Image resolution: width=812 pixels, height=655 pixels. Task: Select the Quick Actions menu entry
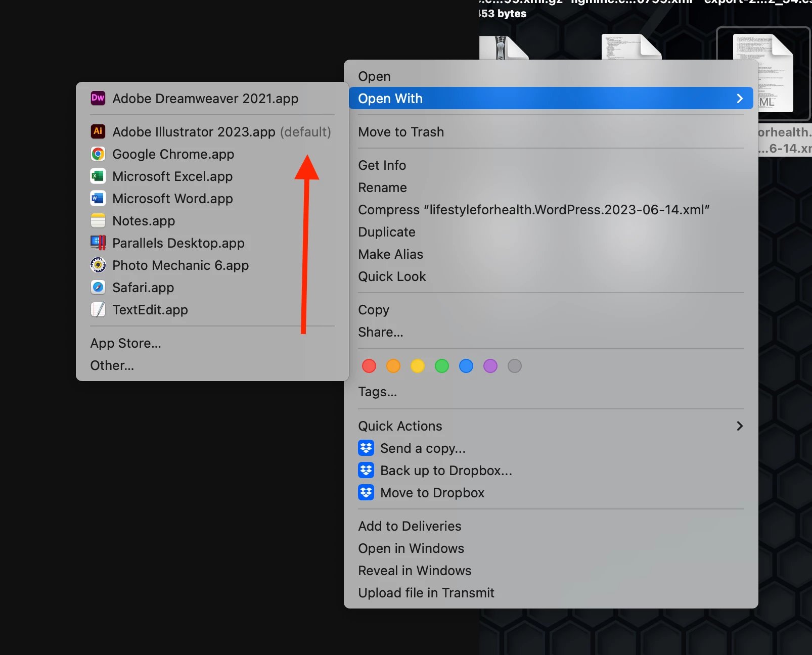[x=551, y=426]
